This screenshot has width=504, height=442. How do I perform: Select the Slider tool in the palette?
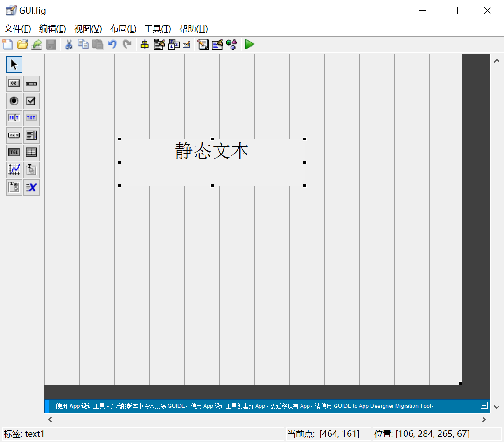click(x=31, y=83)
